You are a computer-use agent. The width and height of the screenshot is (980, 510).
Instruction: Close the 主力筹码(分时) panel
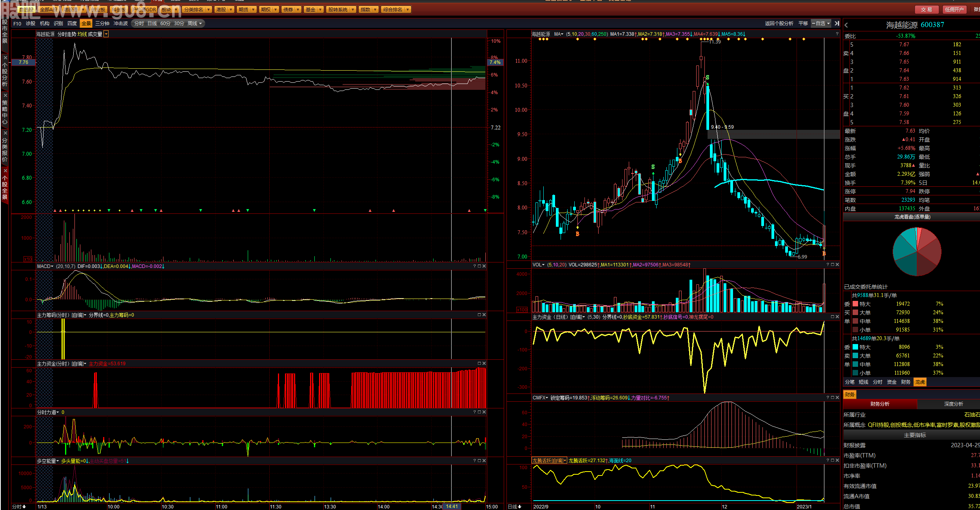484,315
